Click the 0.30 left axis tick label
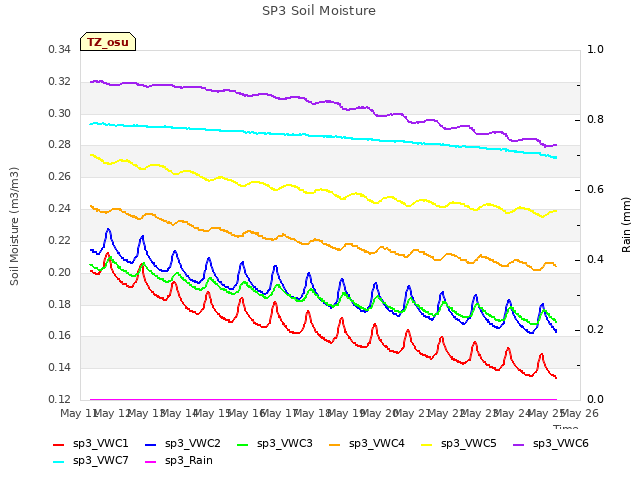Screen dimensions: 640x480 pyautogui.click(x=59, y=113)
